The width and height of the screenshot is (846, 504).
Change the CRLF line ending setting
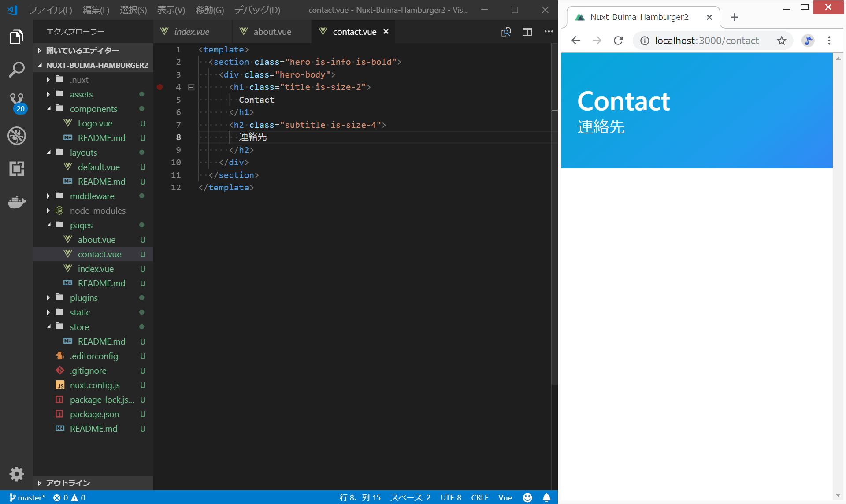click(479, 497)
